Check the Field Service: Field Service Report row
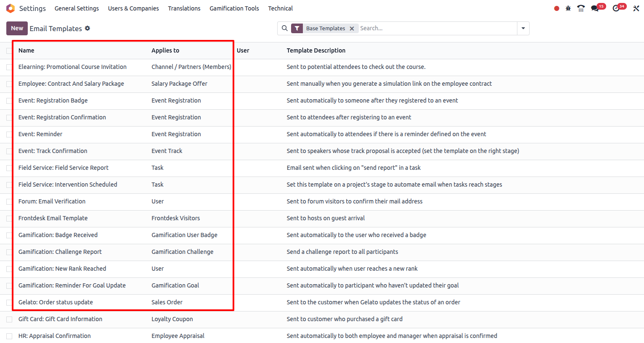The width and height of the screenshot is (644, 343). point(9,168)
